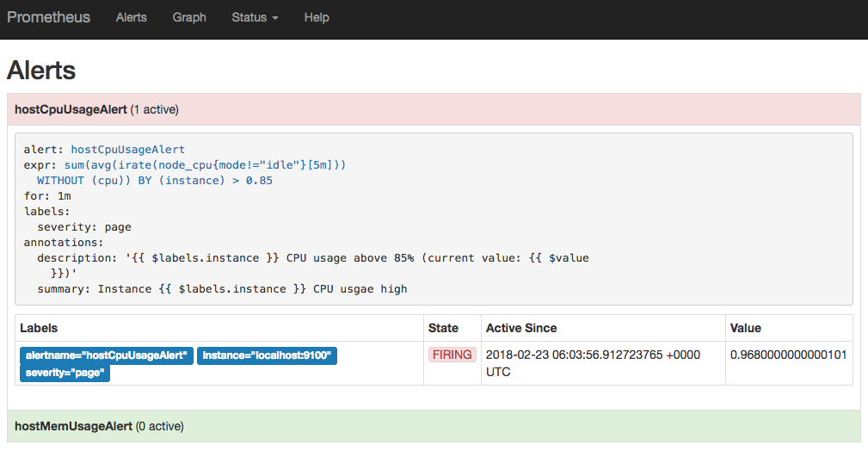Open the Help navbar item
Image resolution: width=868 pixels, height=451 pixels.
click(x=317, y=17)
